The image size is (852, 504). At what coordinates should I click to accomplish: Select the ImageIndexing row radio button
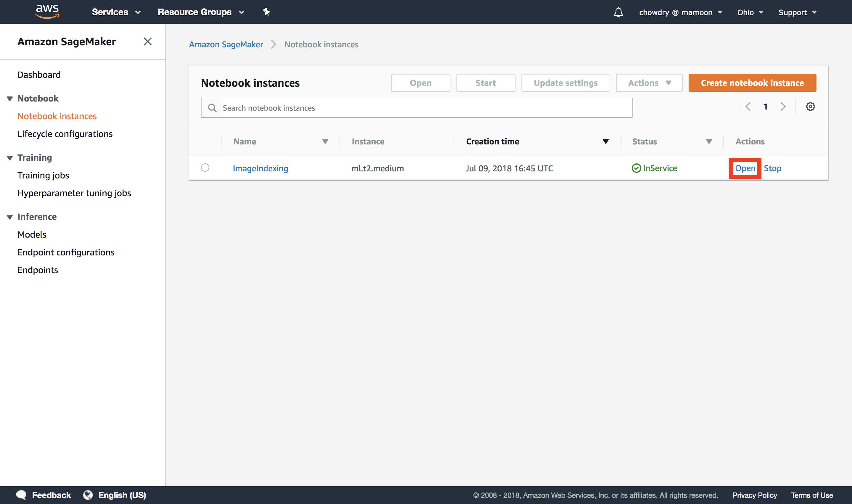coord(205,168)
